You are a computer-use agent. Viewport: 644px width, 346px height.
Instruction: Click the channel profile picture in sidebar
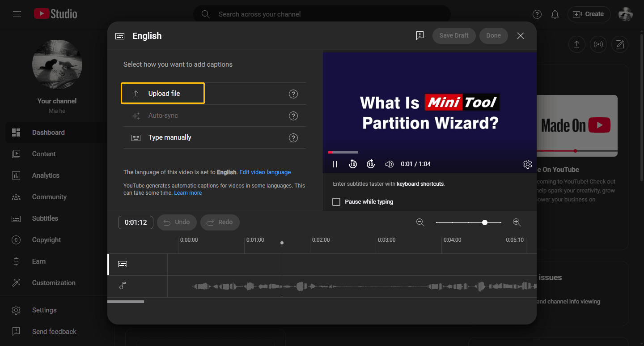[57, 64]
